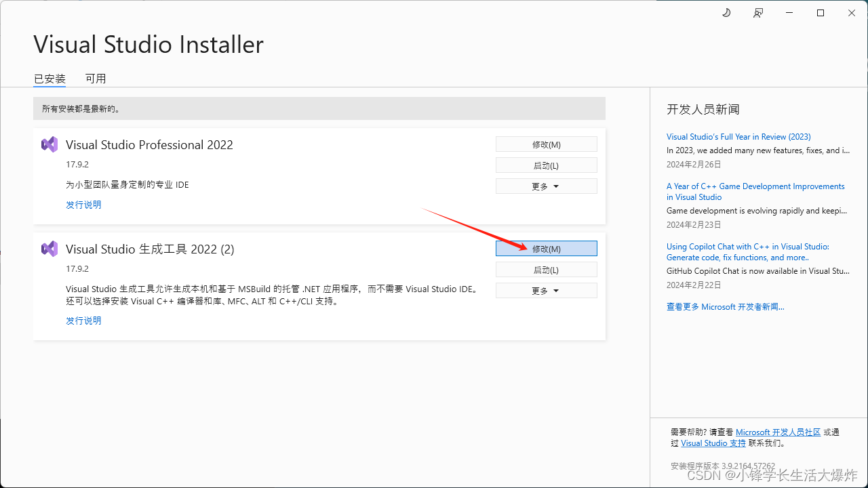Image resolution: width=868 pixels, height=488 pixels.
Task: Close the Visual Studio Installer window
Action: 852,13
